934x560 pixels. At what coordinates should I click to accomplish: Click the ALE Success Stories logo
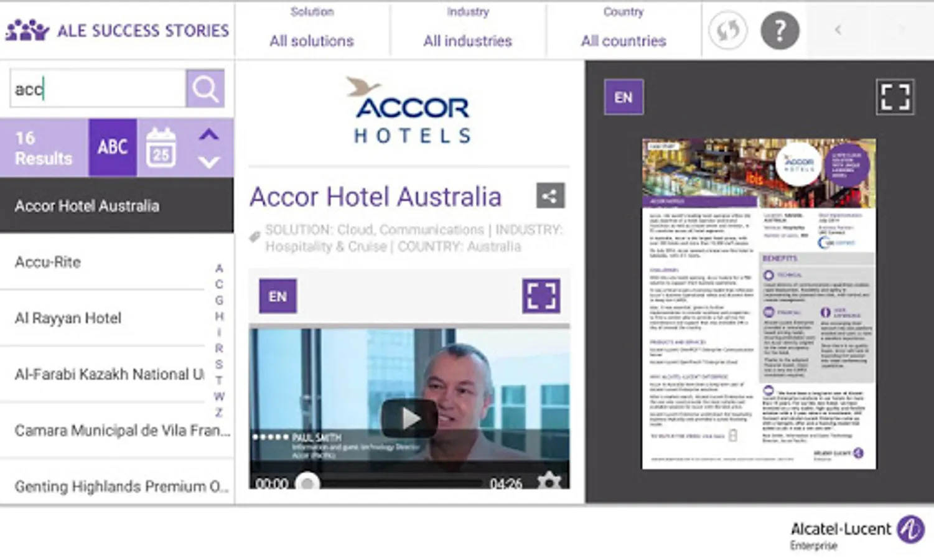pyautogui.click(x=117, y=30)
